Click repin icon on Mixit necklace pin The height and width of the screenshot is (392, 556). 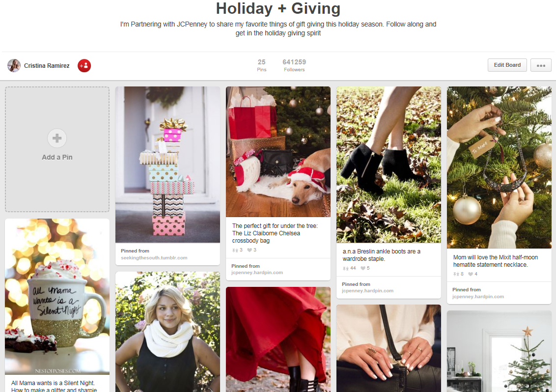pyautogui.click(x=456, y=274)
